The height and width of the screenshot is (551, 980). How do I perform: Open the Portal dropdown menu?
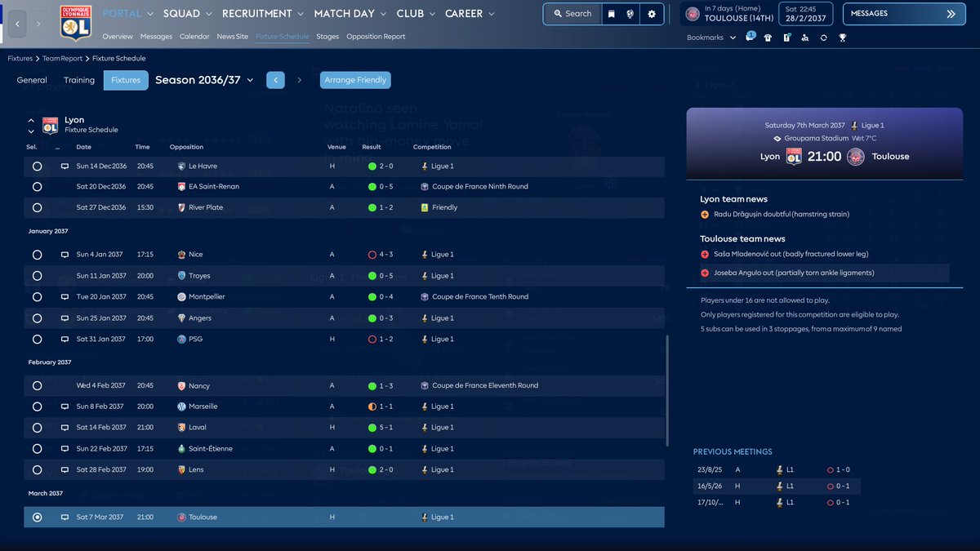[128, 14]
